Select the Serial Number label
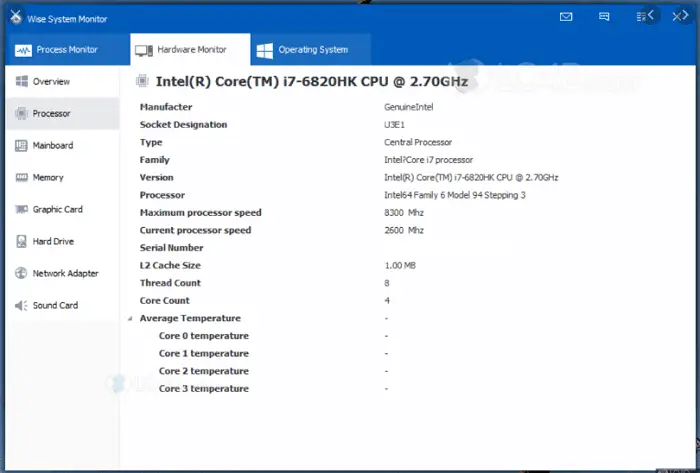 [171, 248]
